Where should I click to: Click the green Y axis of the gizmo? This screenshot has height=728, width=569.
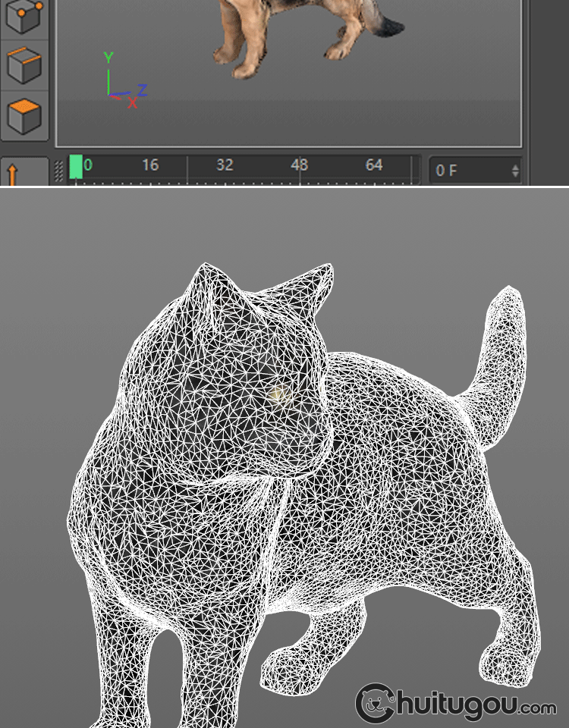click(108, 76)
